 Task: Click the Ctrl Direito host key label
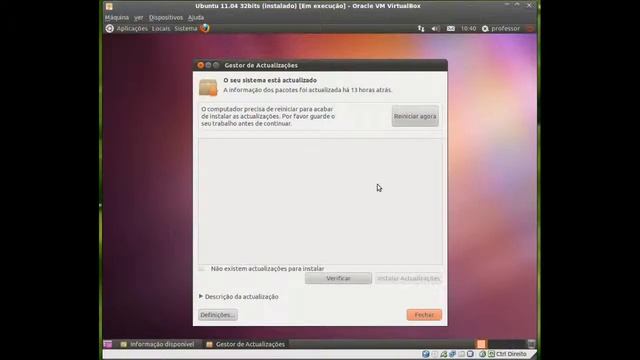coord(511,354)
